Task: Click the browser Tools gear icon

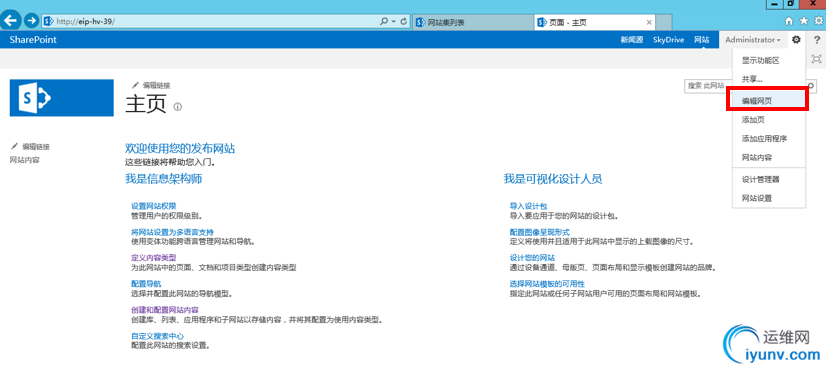Action: (818, 21)
